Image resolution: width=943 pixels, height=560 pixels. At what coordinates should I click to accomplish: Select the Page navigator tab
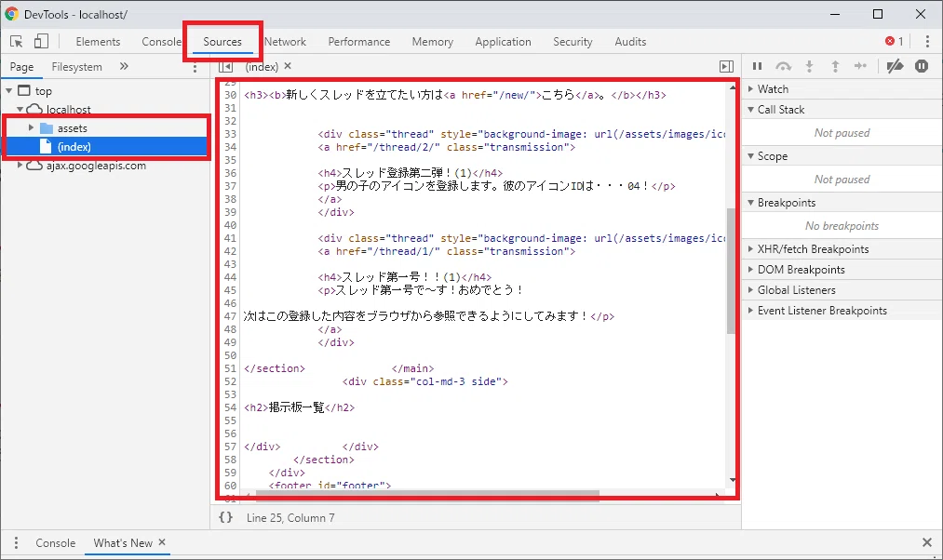point(21,67)
